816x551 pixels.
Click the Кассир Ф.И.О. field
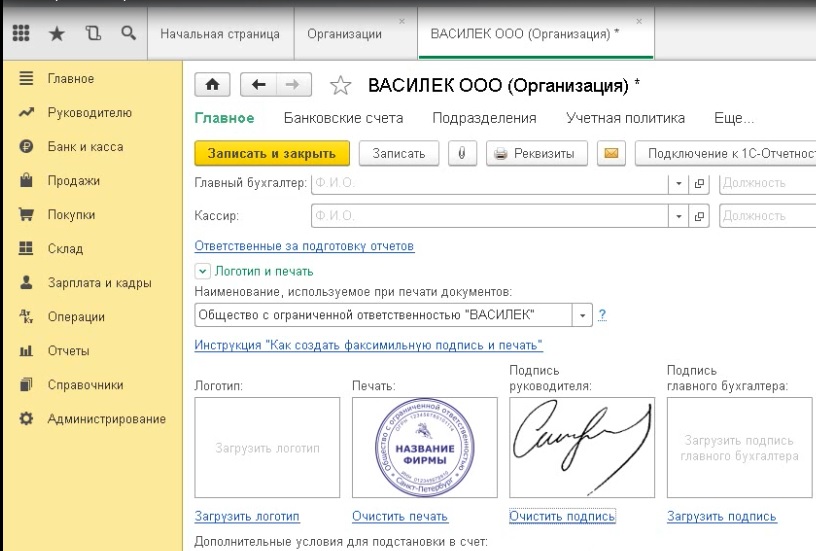(490, 216)
